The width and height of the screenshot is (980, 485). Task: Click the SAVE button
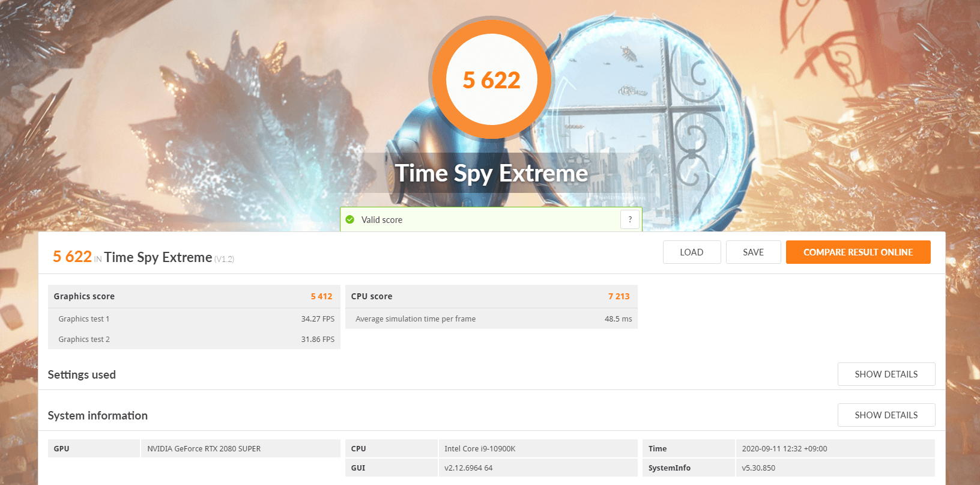click(754, 252)
